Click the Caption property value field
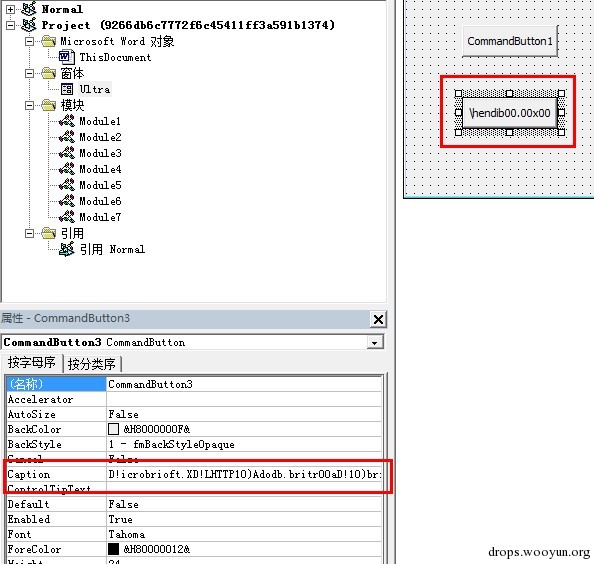 point(244,474)
